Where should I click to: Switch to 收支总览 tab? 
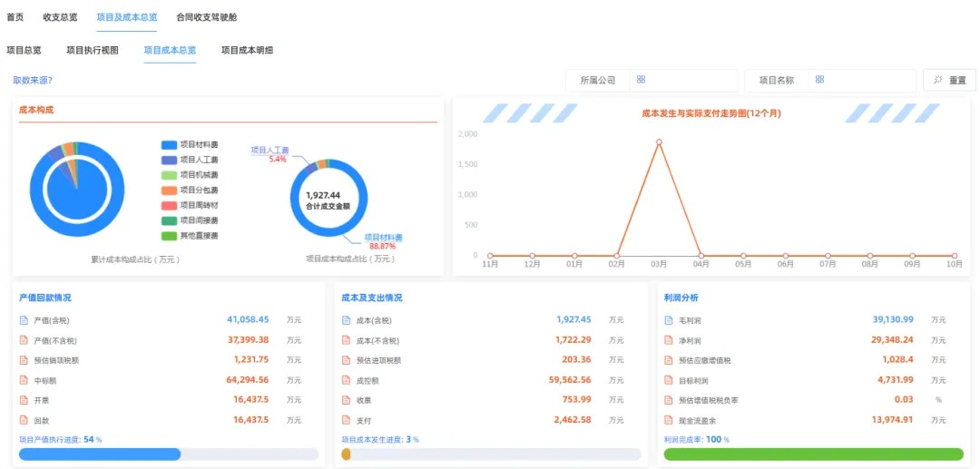[x=60, y=17]
